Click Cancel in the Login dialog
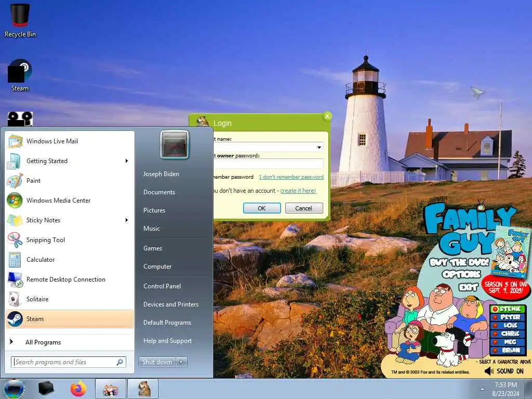 click(x=304, y=208)
